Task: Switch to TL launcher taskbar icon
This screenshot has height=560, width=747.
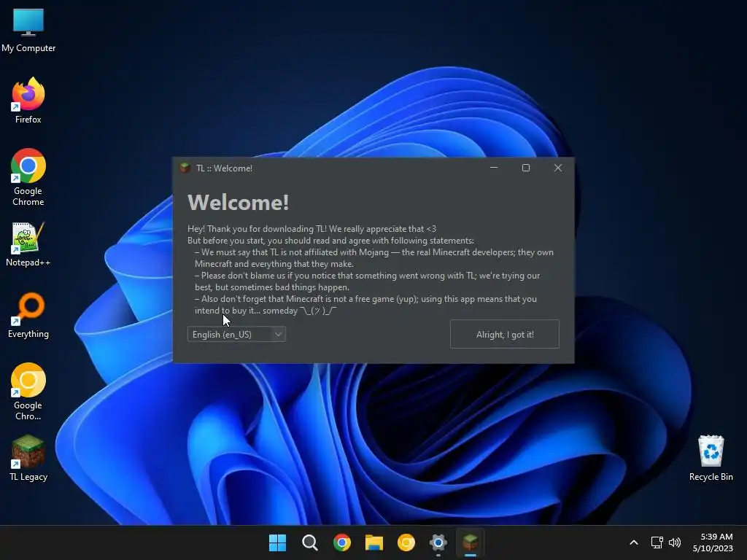Action: [471, 542]
